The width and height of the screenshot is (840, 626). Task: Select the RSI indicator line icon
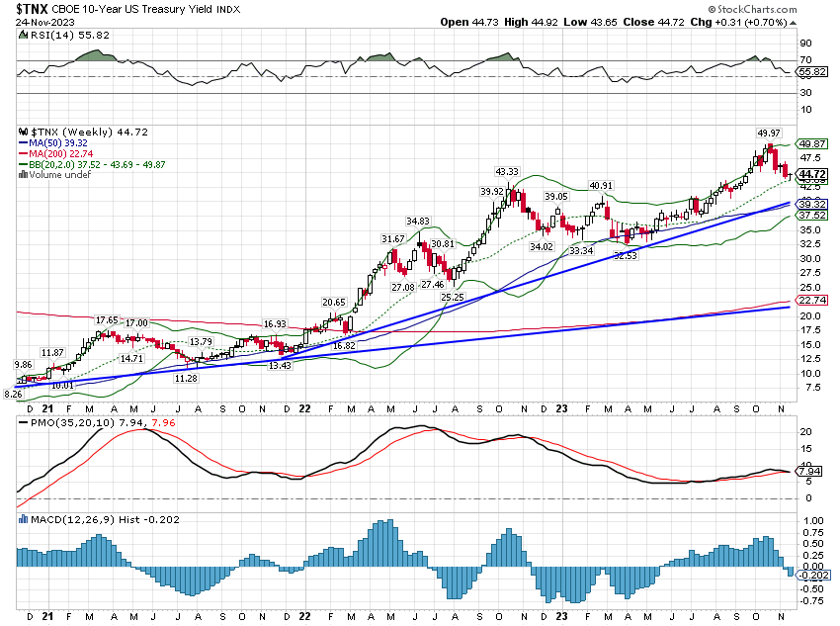click(23, 34)
